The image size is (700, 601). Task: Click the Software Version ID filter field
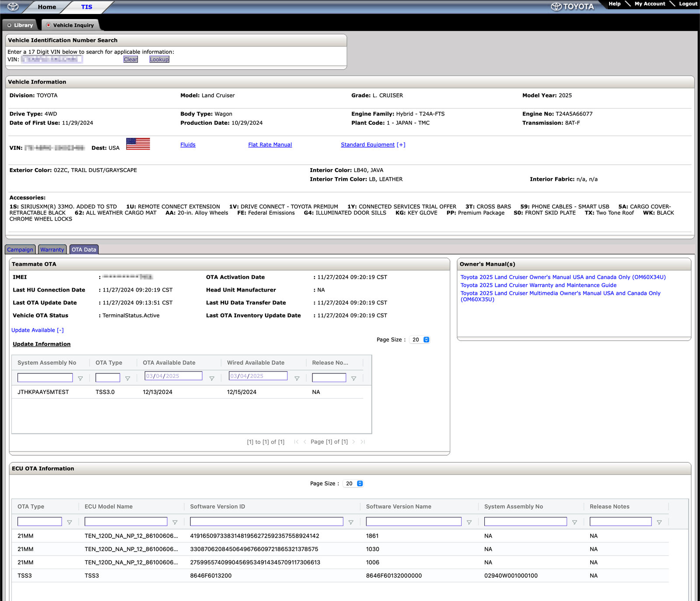pyautogui.click(x=266, y=521)
